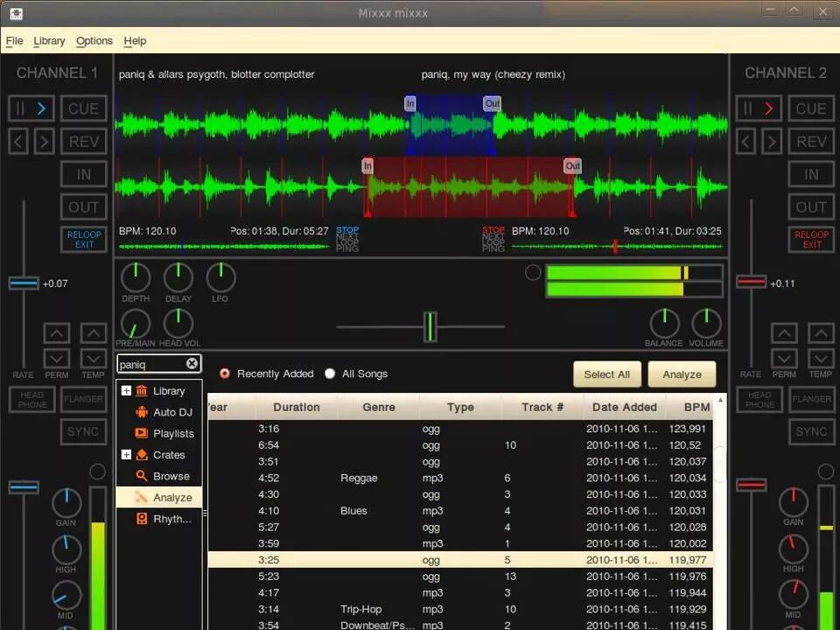This screenshot has width=840, height=630.
Task: Clear the paniq search field
Action: [x=192, y=364]
